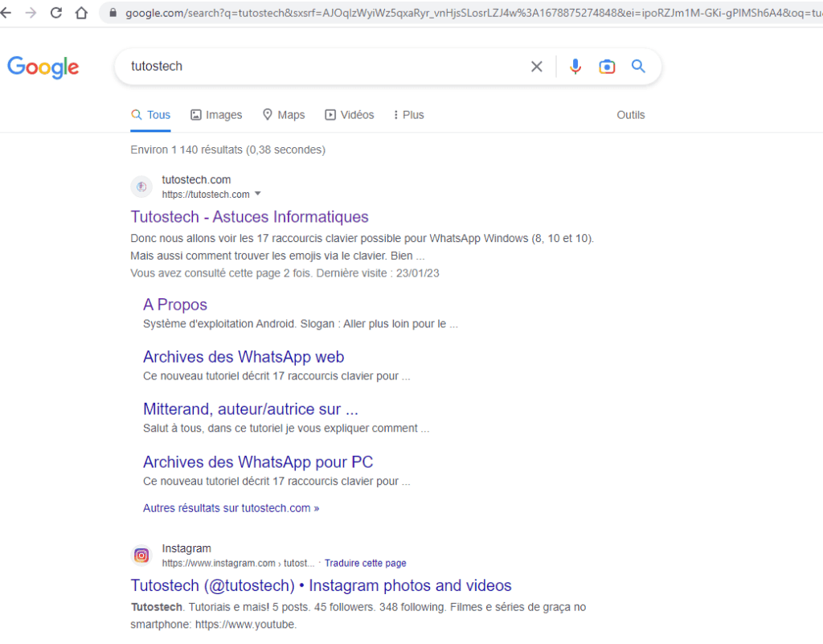Clear the search query with the X icon
The image size is (823, 644).
click(x=536, y=66)
